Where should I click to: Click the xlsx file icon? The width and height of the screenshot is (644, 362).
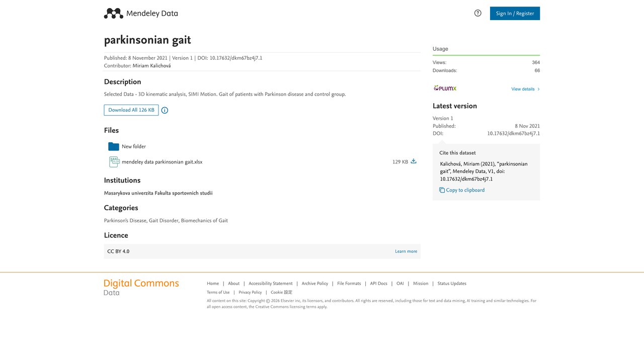(114, 162)
